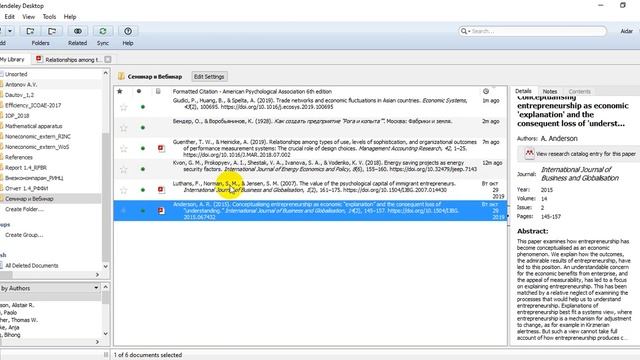640x360 pixels.
Task: Toggle read status of Бендер entry
Action: click(x=143, y=128)
